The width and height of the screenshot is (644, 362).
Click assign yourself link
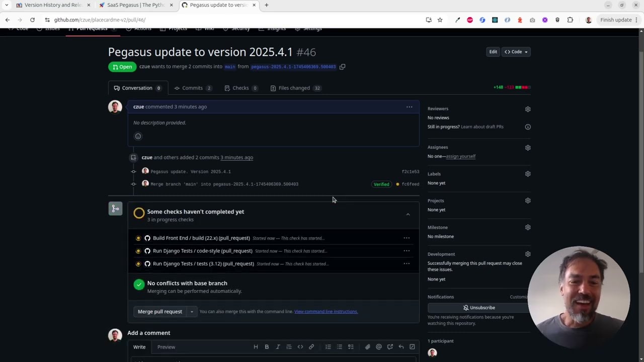pyautogui.click(x=461, y=156)
